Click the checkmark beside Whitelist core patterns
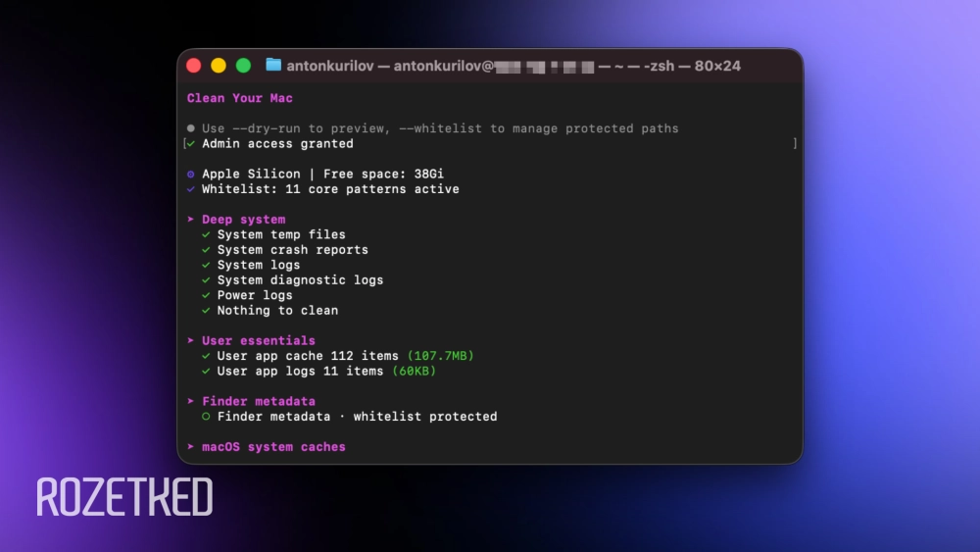The image size is (980, 552). 191,189
